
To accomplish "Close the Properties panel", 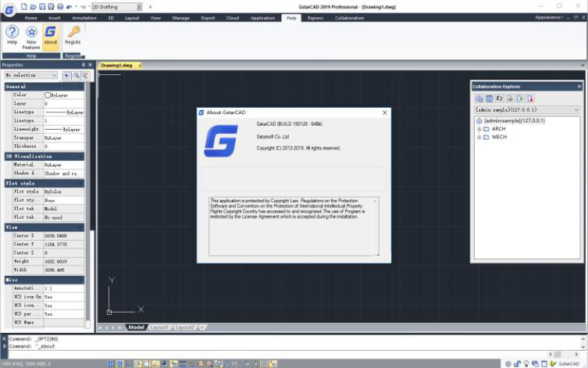I will pos(90,65).
